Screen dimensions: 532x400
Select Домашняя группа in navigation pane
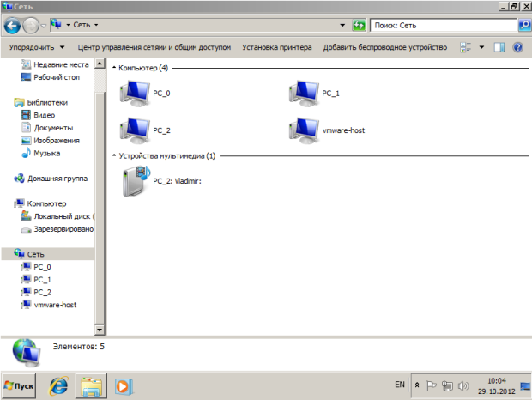pos(51,179)
